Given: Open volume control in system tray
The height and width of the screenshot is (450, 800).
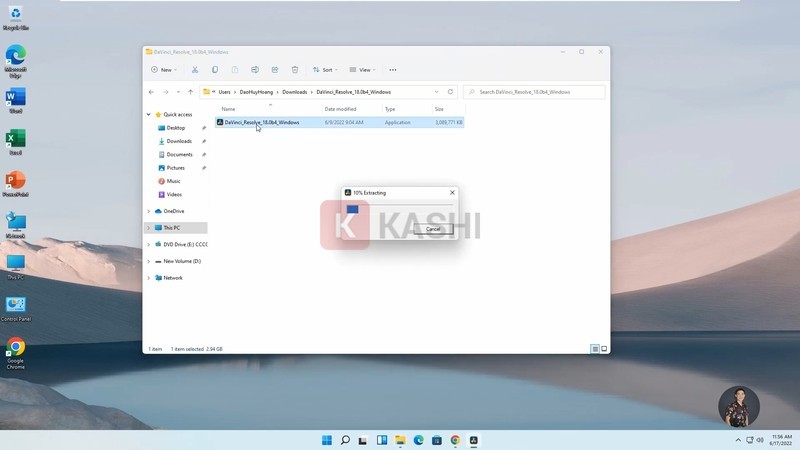Looking at the screenshot, I should 760,440.
